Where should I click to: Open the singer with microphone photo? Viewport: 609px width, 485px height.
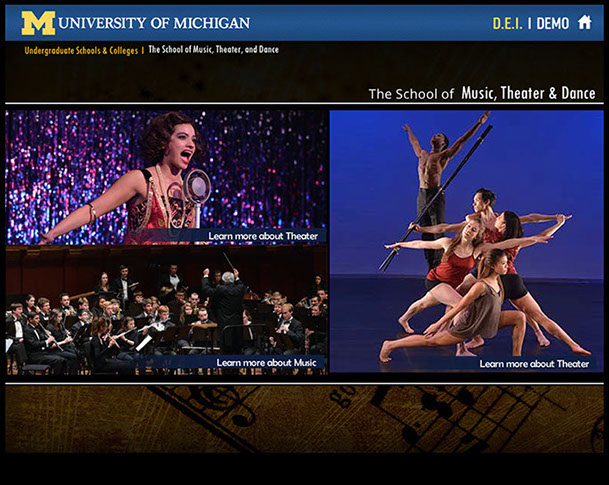[166, 177]
